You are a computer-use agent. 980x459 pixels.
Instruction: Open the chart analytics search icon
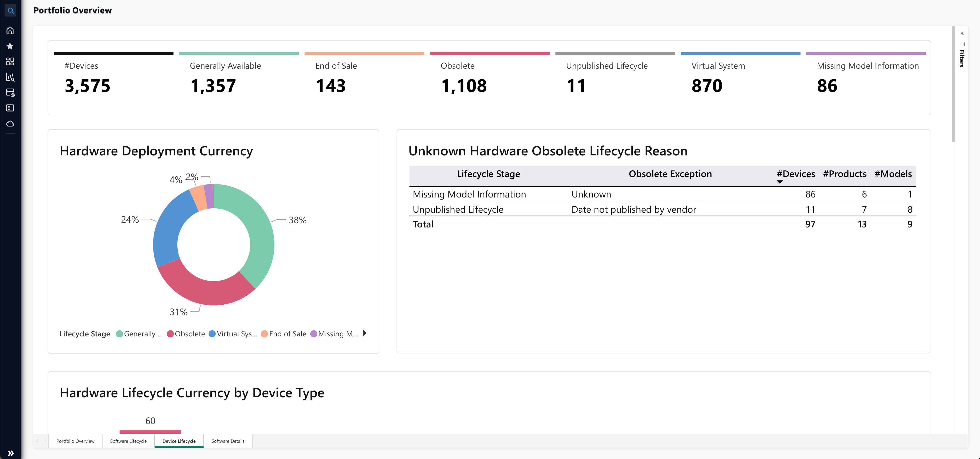[10, 77]
